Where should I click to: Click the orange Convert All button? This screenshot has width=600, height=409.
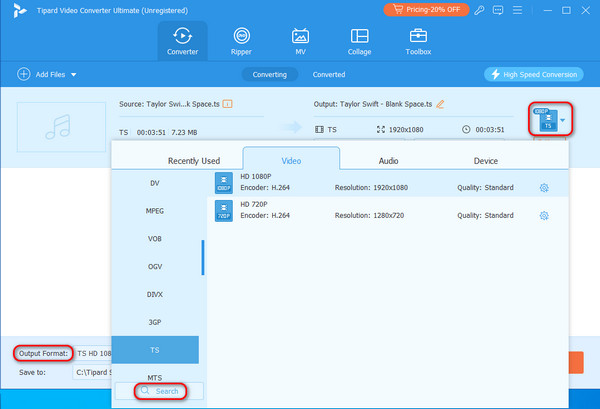tap(576, 362)
